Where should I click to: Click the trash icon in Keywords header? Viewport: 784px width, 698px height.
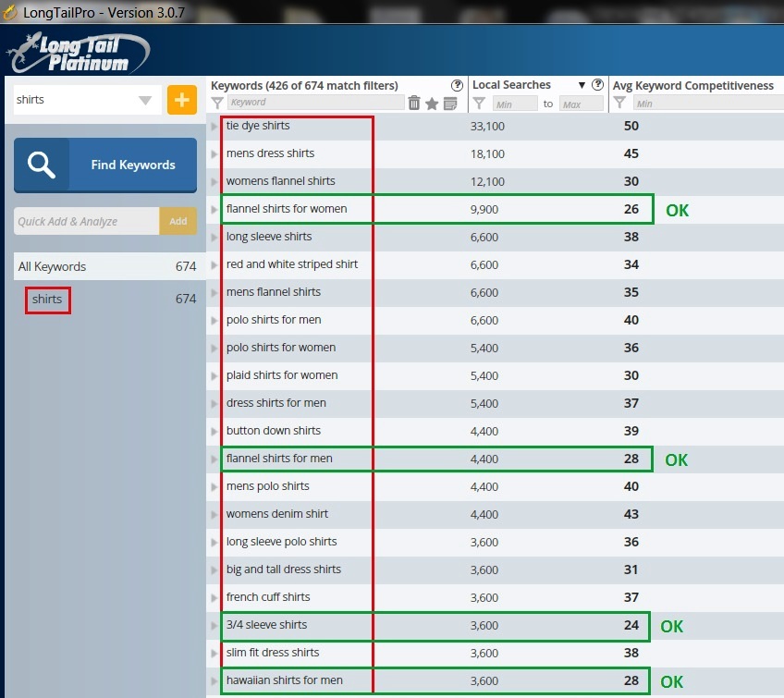[x=414, y=103]
